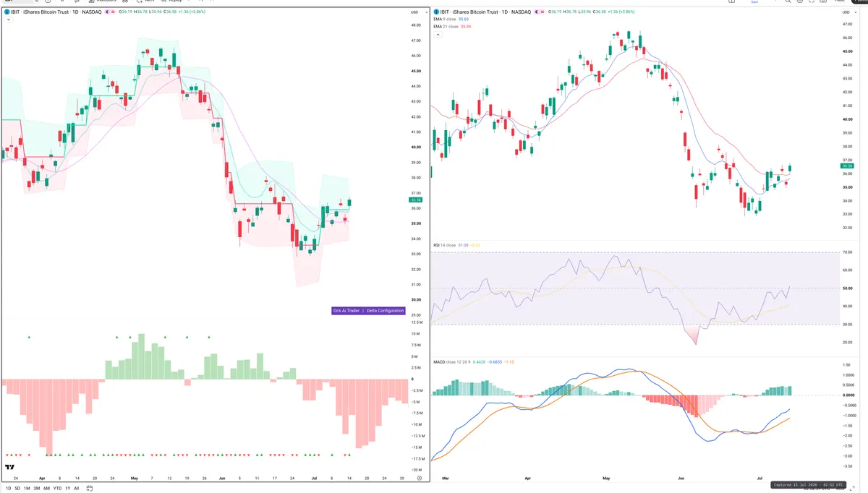The height and width of the screenshot is (493, 868).
Task: Click purple moon icon in left chart title
Action: [x=109, y=12]
